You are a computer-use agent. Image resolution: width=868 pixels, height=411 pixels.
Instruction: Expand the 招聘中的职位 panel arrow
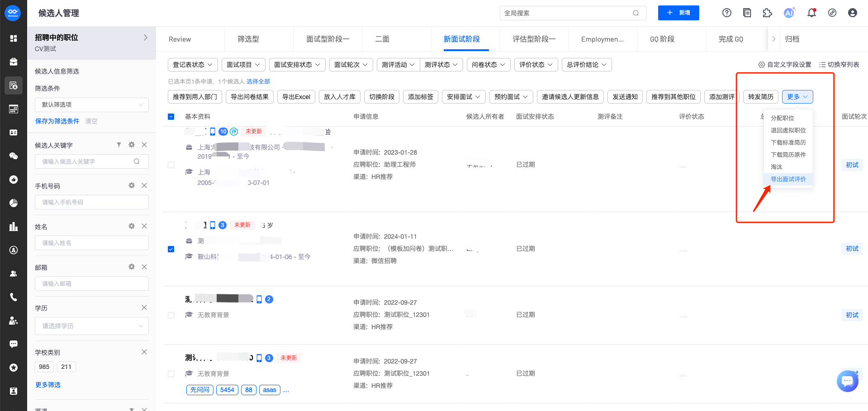coord(145,38)
